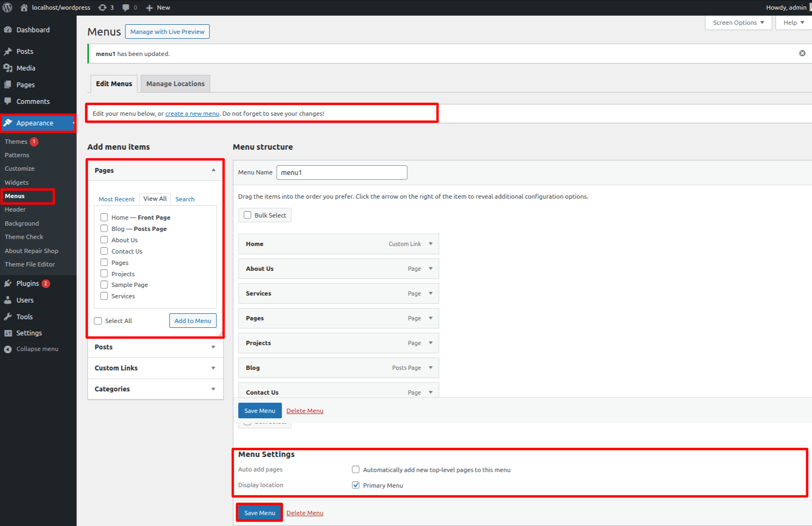
Task: Open the Screen Options dropdown
Action: click(738, 23)
